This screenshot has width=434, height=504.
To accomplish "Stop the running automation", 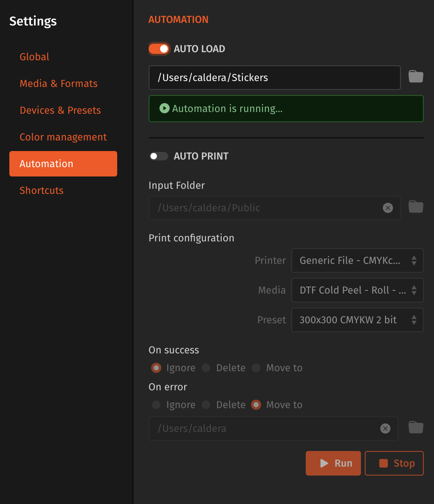I will pos(394,463).
